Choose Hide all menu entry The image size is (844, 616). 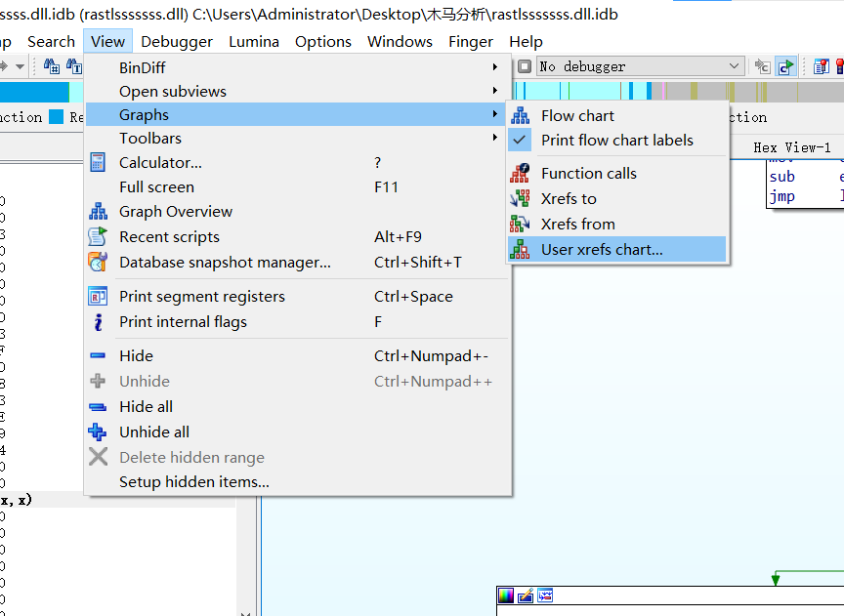coord(298,407)
